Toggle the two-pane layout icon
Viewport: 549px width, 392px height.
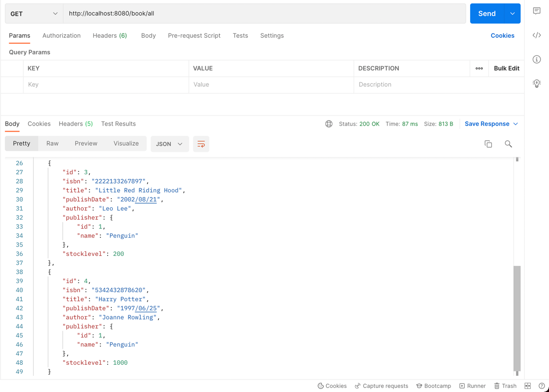click(x=528, y=386)
